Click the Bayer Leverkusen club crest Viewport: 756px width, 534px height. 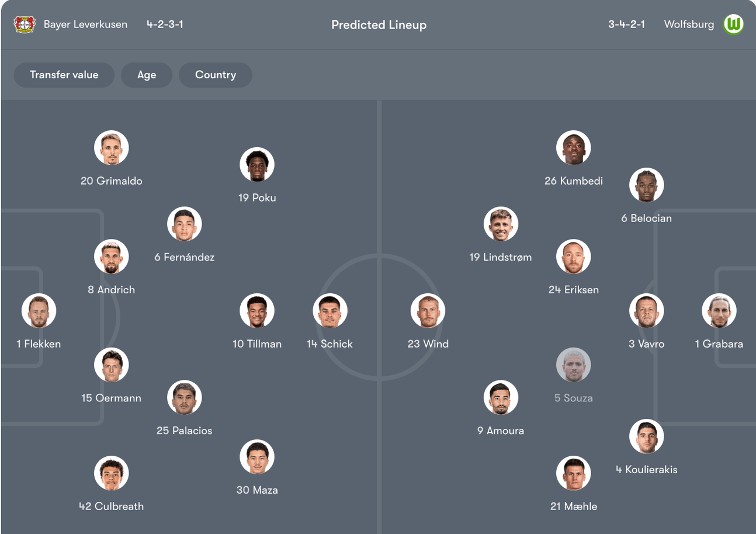coord(25,25)
